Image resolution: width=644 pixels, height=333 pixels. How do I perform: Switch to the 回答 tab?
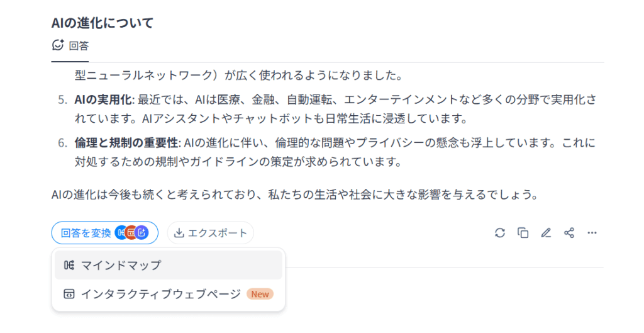pos(70,45)
